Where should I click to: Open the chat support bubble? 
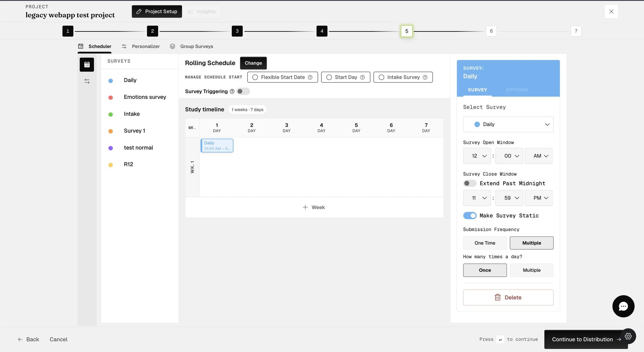tap(623, 306)
